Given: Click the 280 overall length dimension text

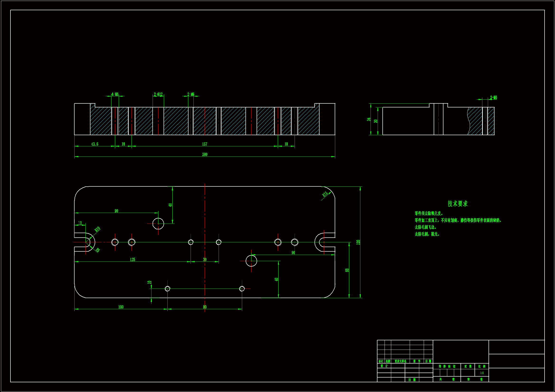Looking at the screenshot, I should (x=204, y=154).
